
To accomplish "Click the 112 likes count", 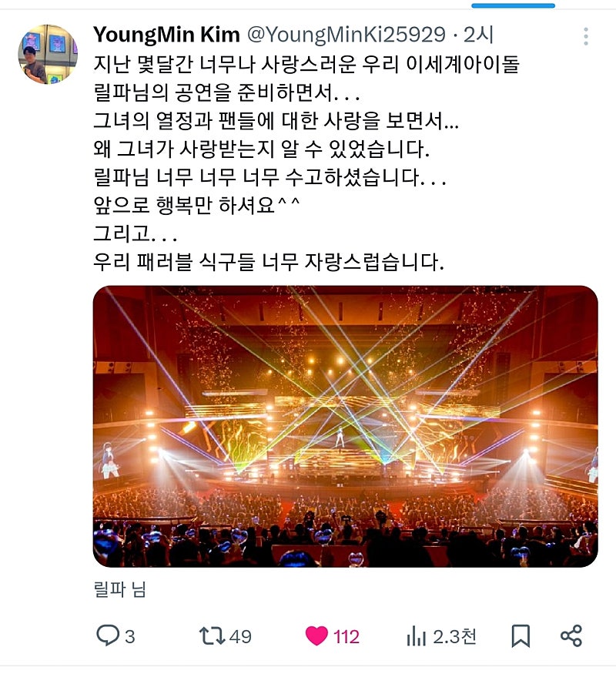I will pos(346,636).
